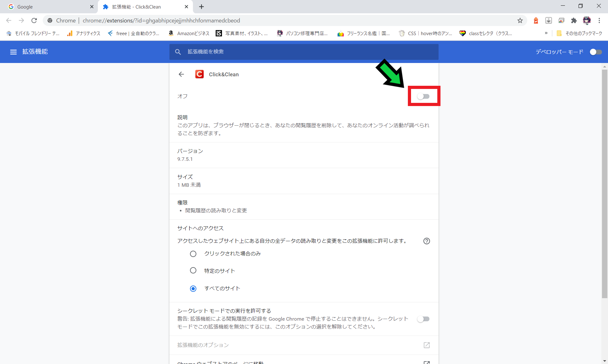Image resolution: width=608 pixels, height=364 pixels.
Task: Select 'クリックされた場合のみ' site access option
Action: click(x=193, y=254)
